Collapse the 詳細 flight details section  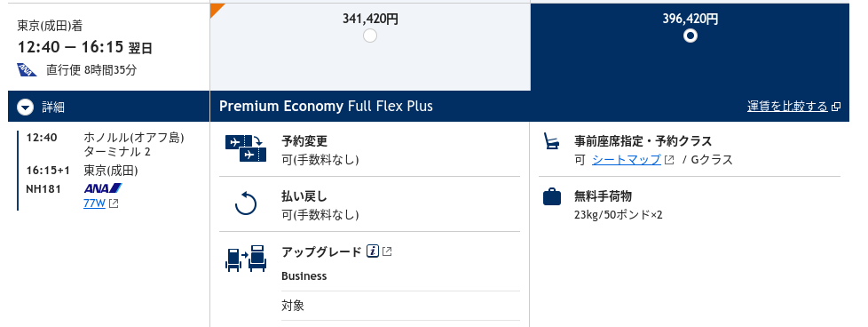coord(26,107)
